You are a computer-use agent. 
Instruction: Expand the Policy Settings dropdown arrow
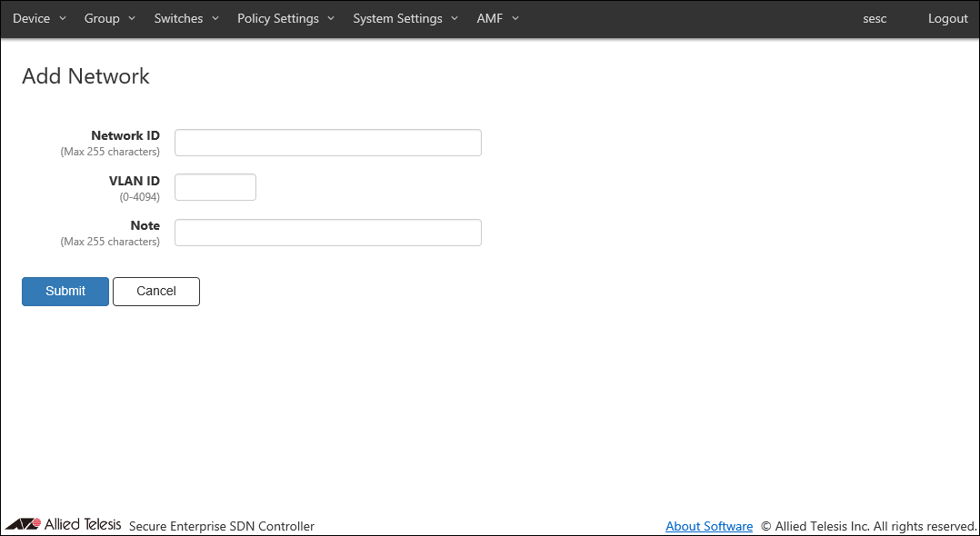(331, 18)
